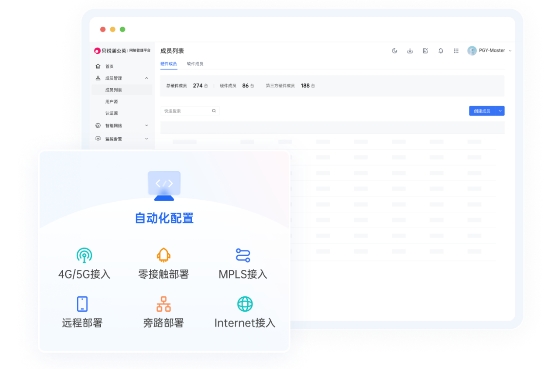
Task: Select the Internet接入 globe icon
Action: tap(245, 304)
